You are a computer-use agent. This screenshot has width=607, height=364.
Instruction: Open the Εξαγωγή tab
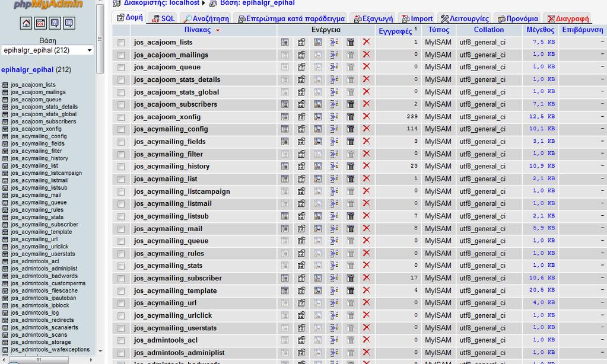click(x=373, y=18)
